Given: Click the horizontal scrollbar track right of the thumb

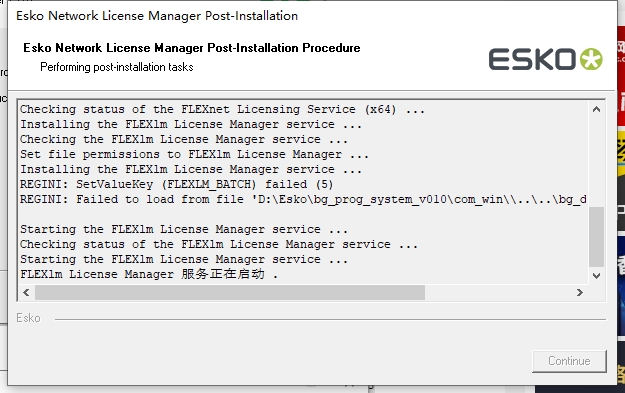Looking at the screenshot, I should pyautogui.click(x=498, y=293).
